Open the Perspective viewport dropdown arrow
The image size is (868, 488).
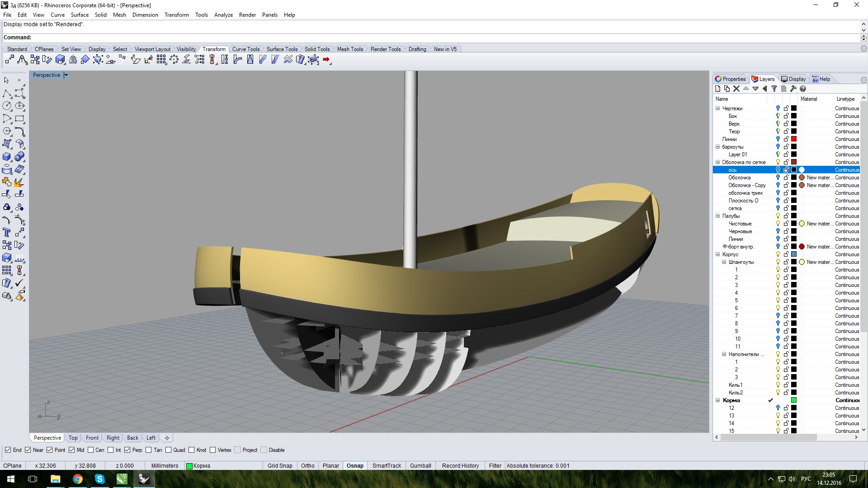coord(66,75)
